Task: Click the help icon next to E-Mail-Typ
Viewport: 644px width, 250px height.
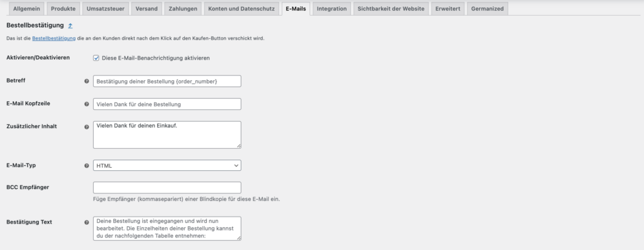Action: [87, 166]
